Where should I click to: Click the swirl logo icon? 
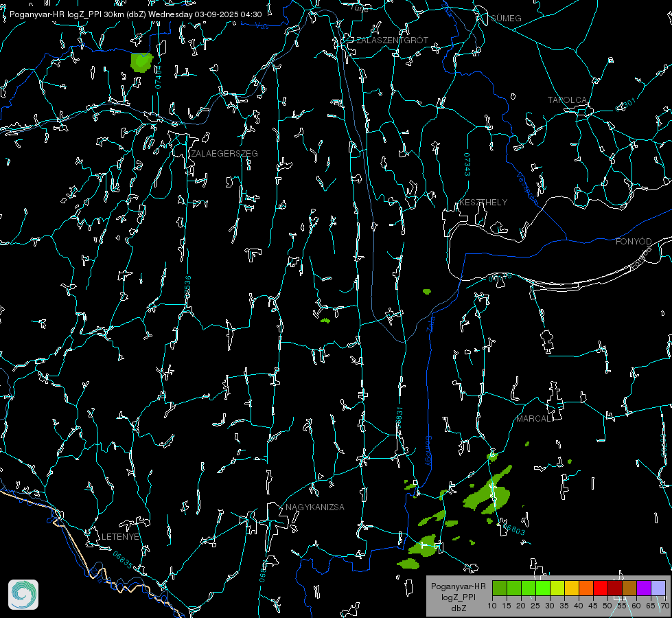(x=23, y=595)
